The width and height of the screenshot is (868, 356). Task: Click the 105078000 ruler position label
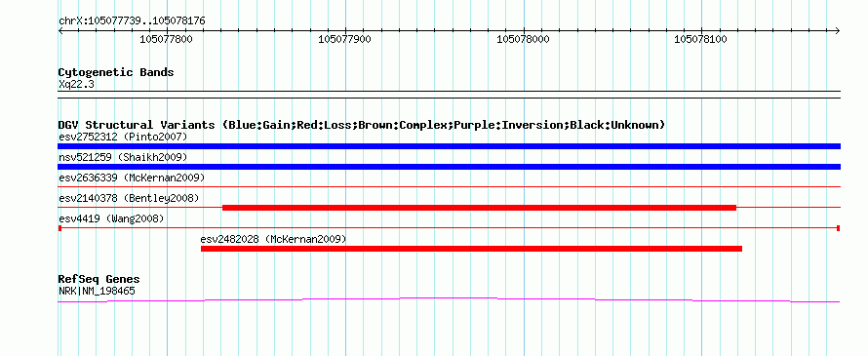(x=523, y=39)
